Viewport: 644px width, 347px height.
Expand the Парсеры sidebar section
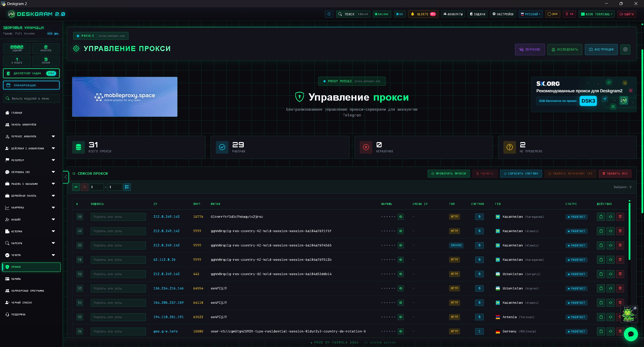click(x=31, y=243)
